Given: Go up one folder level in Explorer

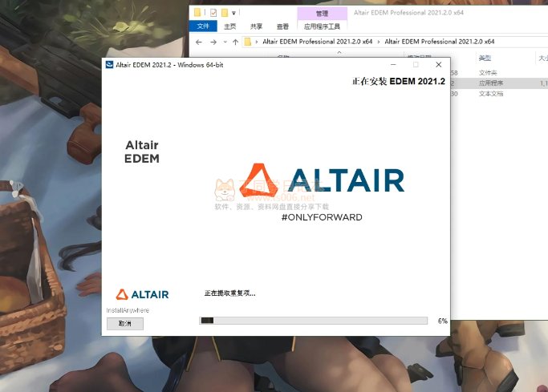Looking at the screenshot, I should tap(235, 42).
